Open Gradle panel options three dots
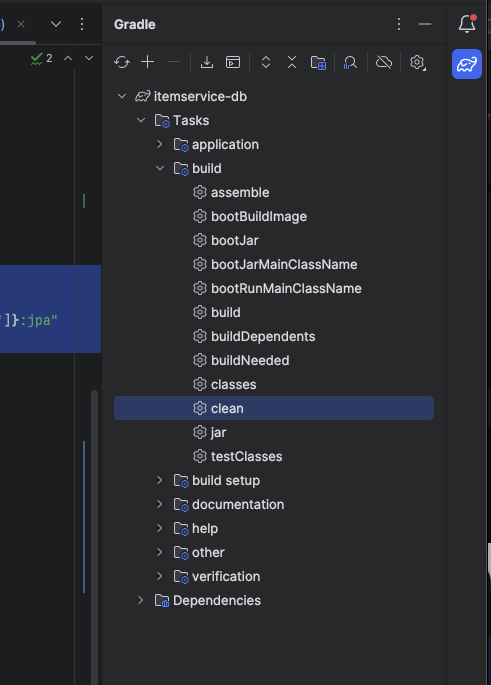The height and width of the screenshot is (685, 491). [x=399, y=24]
